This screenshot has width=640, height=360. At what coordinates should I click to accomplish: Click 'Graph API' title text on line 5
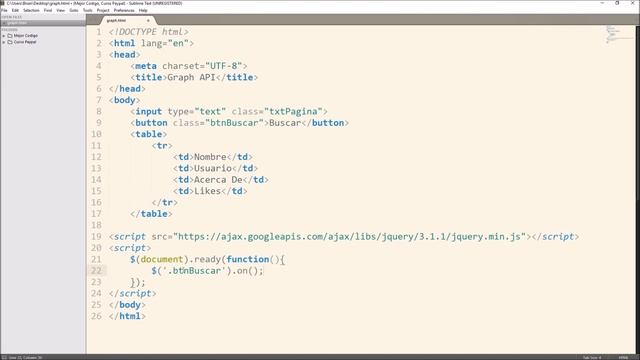click(191, 78)
